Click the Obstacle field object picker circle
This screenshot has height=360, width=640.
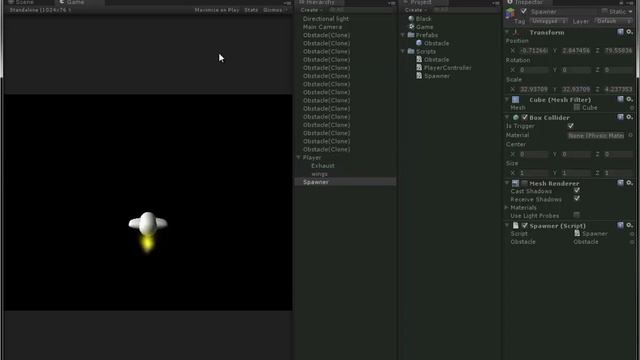coord(632,242)
